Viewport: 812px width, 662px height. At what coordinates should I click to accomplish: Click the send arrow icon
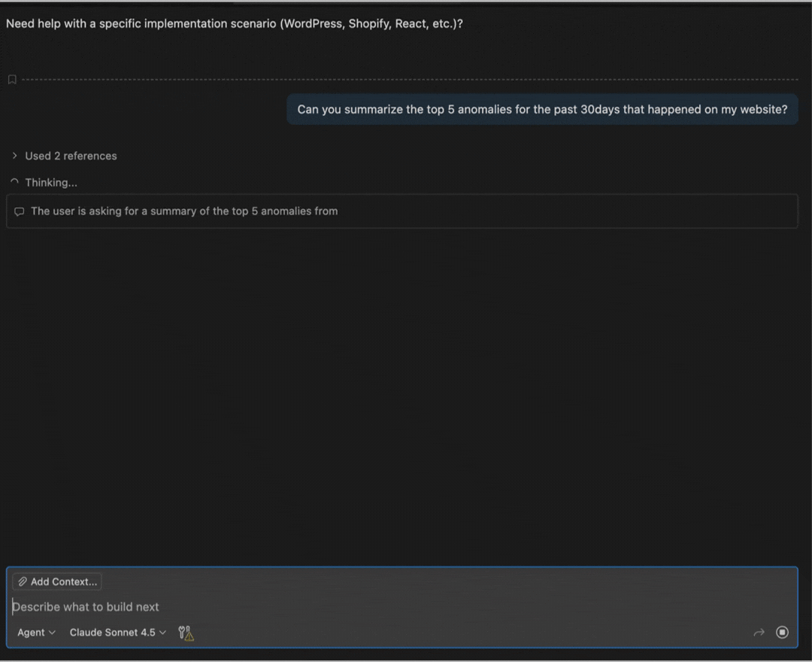(x=759, y=633)
